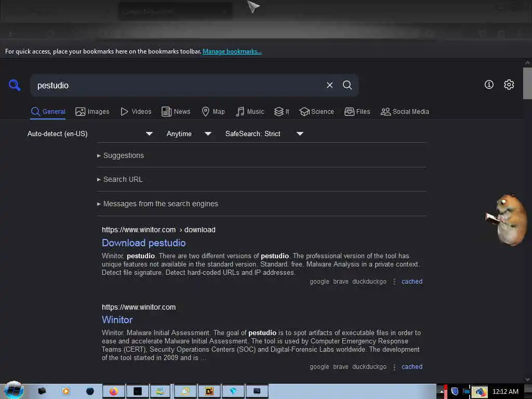
Task: Click the SearXNG magnifier logo
Action: click(15, 85)
